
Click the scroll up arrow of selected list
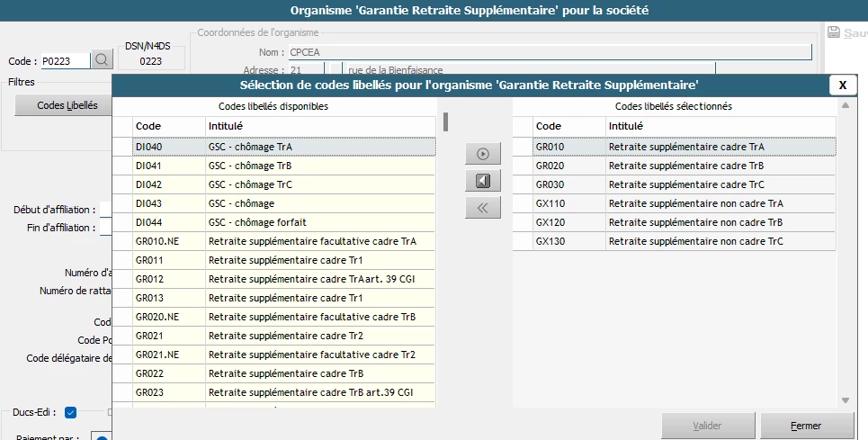(846, 105)
